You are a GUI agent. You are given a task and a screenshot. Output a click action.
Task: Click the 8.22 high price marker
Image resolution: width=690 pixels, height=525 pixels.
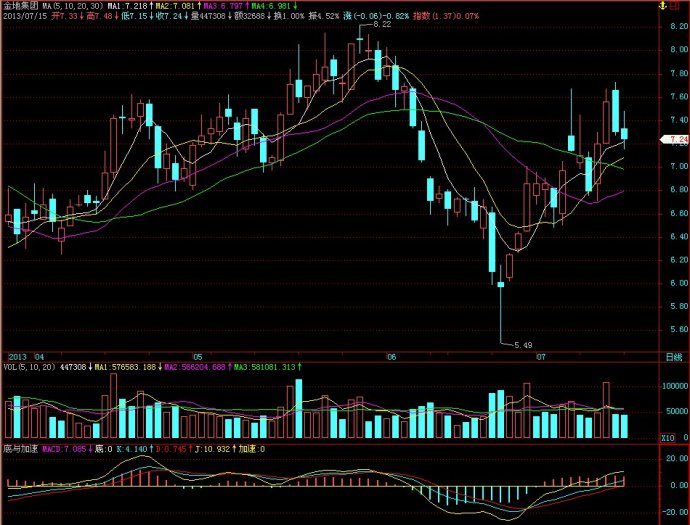click(x=382, y=25)
